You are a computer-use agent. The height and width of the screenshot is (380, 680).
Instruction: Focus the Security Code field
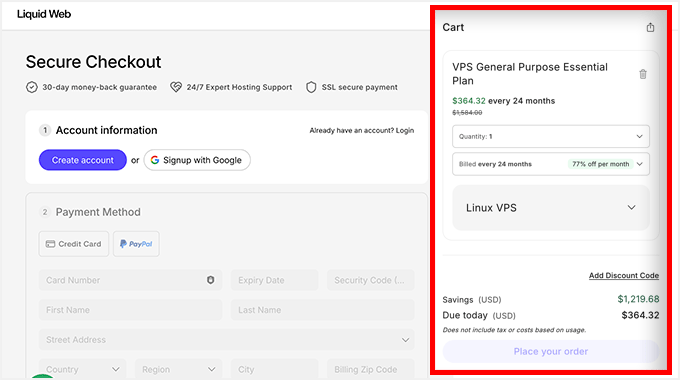click(371, 280)
